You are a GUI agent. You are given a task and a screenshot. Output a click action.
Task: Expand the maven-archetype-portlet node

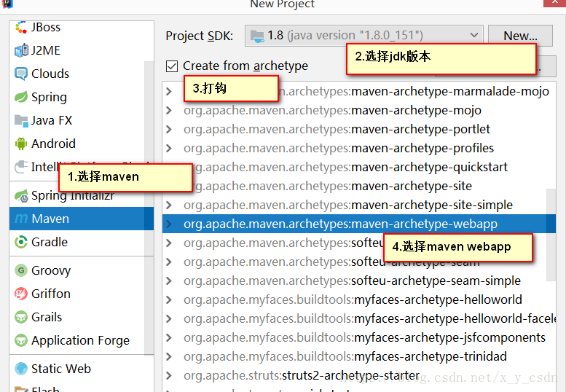point(169,129)
